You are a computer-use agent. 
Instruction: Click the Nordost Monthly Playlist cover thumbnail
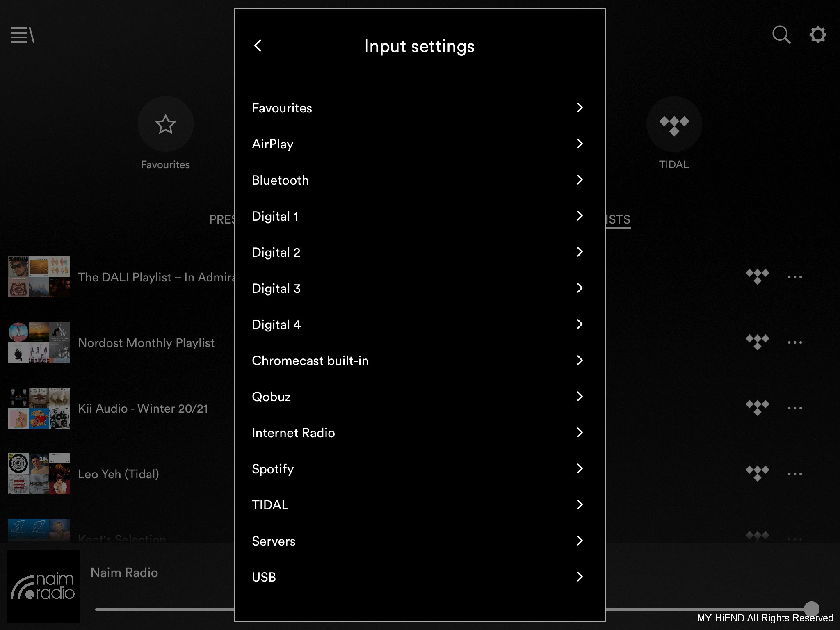pos(39,342)
